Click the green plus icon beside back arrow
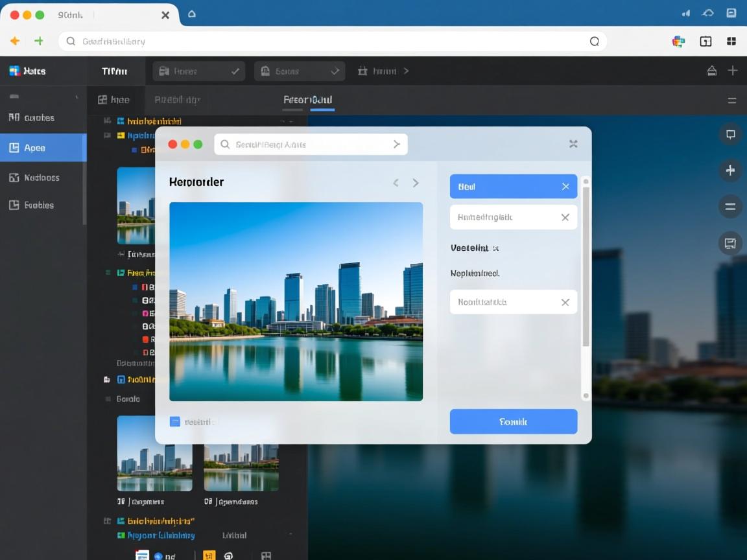 [39, 41]
